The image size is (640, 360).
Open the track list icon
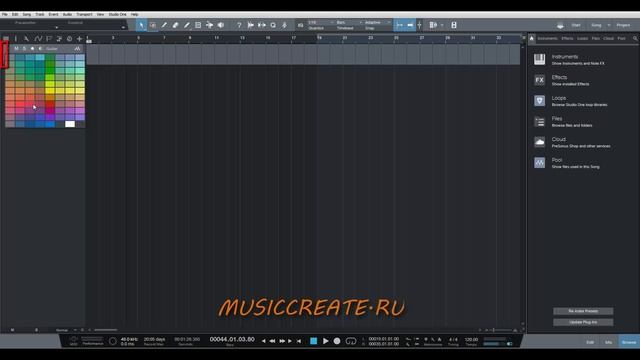click(6, 38)
